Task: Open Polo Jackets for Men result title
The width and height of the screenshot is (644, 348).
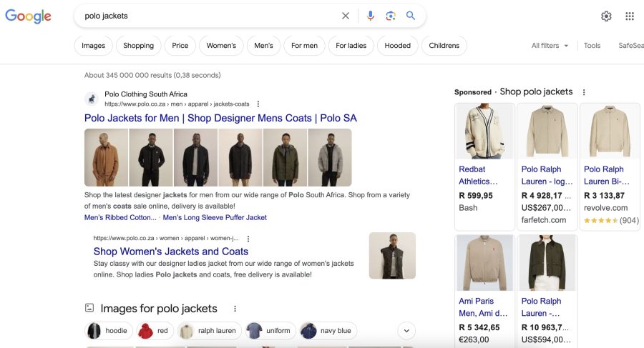Action: 220,118
